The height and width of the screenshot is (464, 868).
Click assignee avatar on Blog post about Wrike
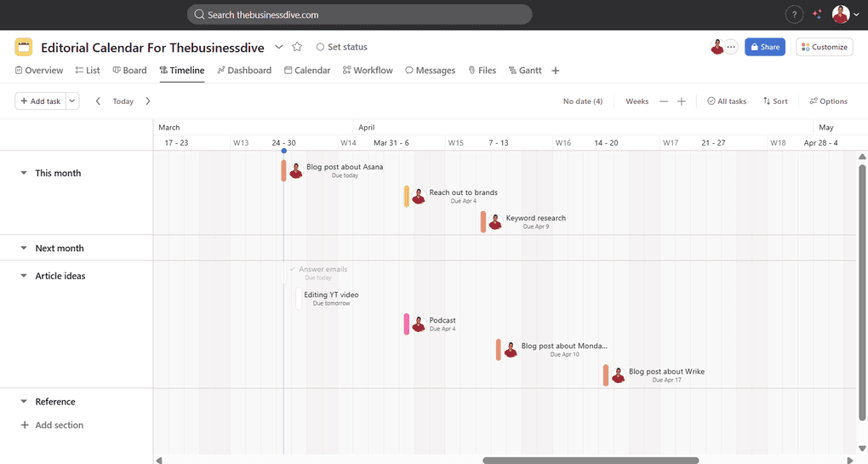[x=619, y=375]
